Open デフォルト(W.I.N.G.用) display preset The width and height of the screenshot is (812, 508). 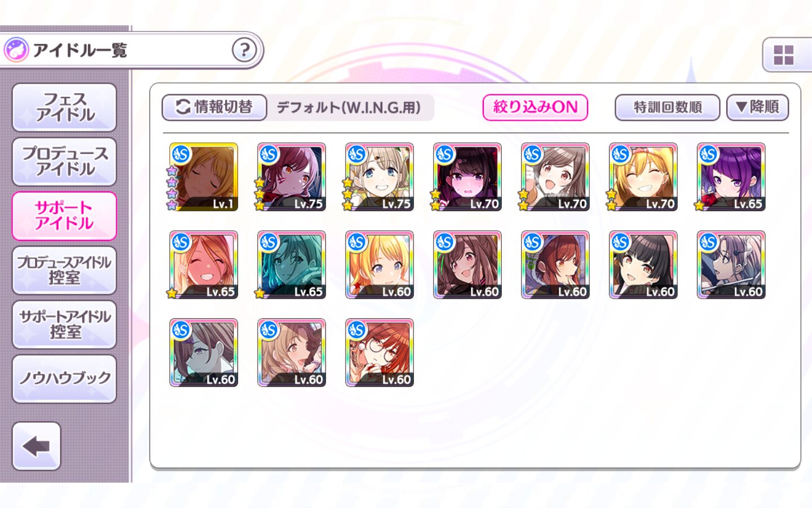[348, 107]
